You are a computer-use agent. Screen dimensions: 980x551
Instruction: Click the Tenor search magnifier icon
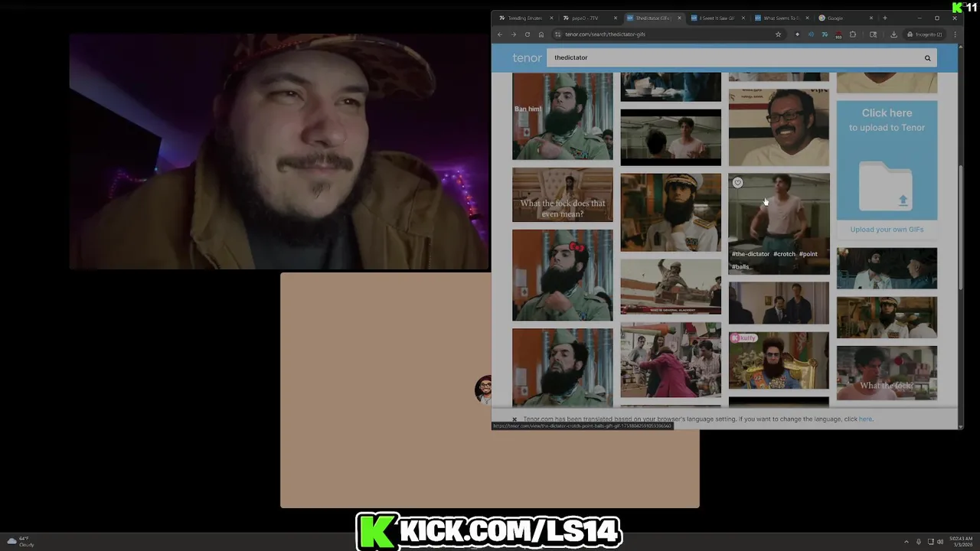pyautogui.click(x=927, y=58)
